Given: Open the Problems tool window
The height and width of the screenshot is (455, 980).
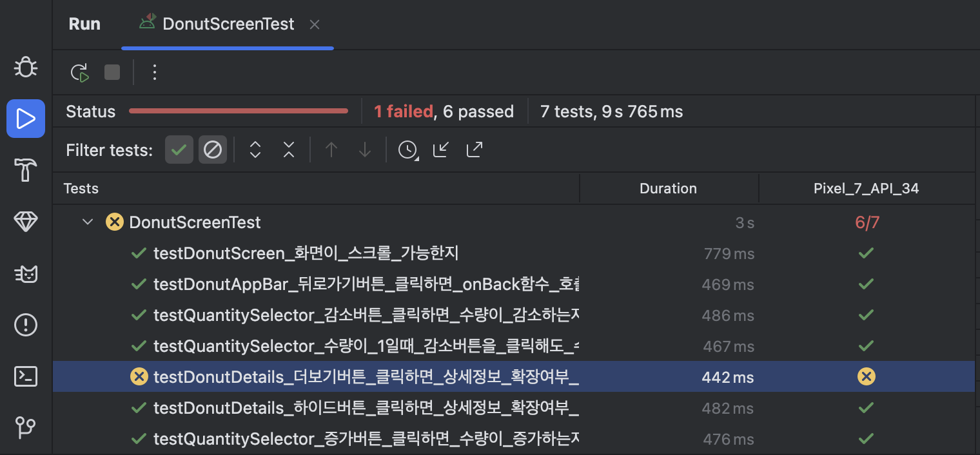Looking at the screenshot, I should coord(26,324).
